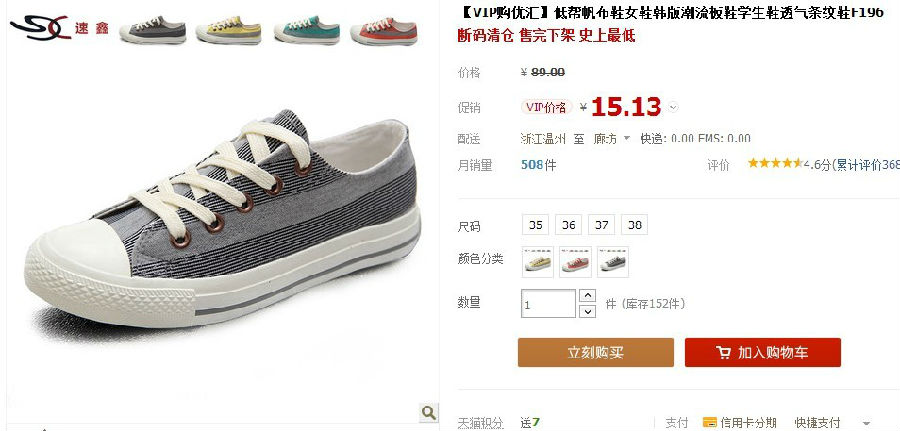This screenshot has width=900, height=431.
Task: Choose the red shoe color option
Action: tap(575, 262)
